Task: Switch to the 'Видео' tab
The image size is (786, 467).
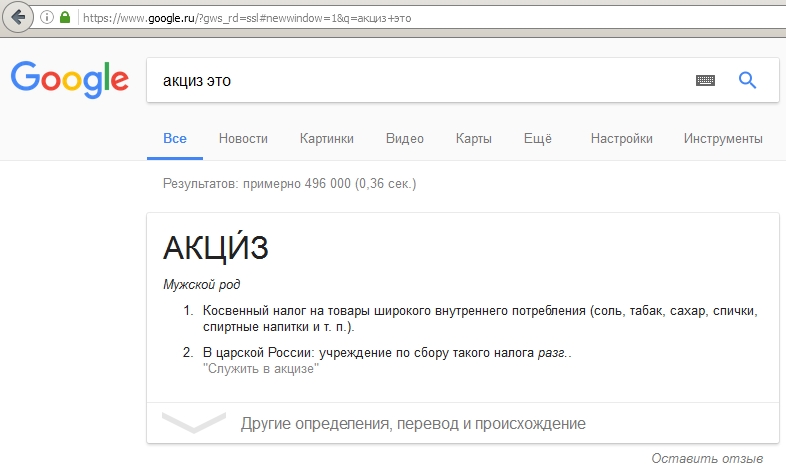Action: pos(405,139)
